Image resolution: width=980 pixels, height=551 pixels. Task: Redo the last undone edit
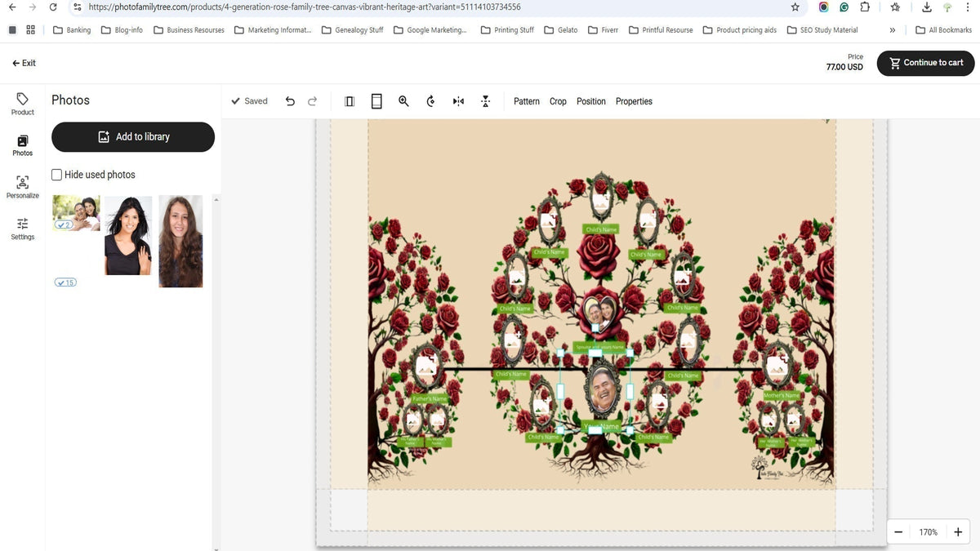[312, 101]
